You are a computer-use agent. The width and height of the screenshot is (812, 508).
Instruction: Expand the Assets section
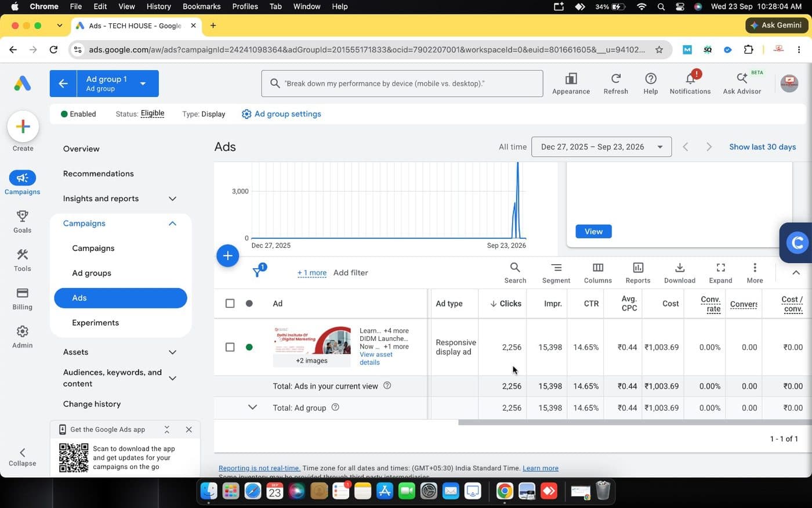[172, 352]
